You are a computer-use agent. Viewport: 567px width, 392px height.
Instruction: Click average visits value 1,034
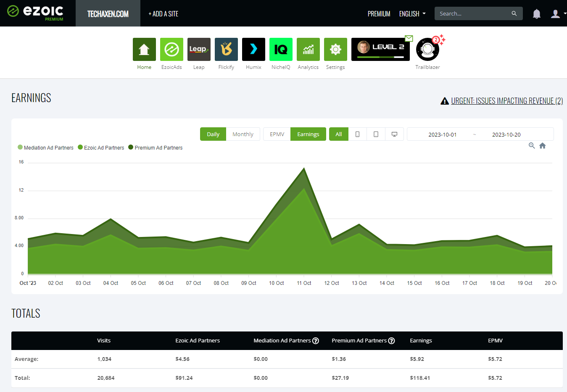(104, 359)
